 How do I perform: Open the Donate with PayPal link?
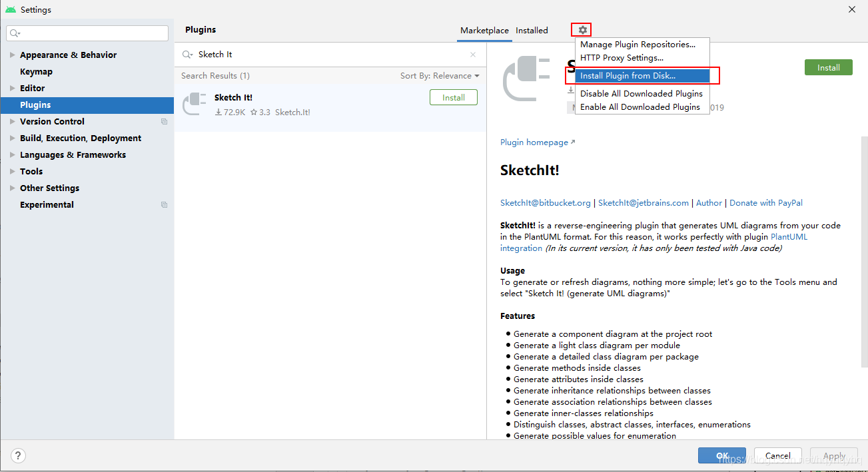pos(766,203)
